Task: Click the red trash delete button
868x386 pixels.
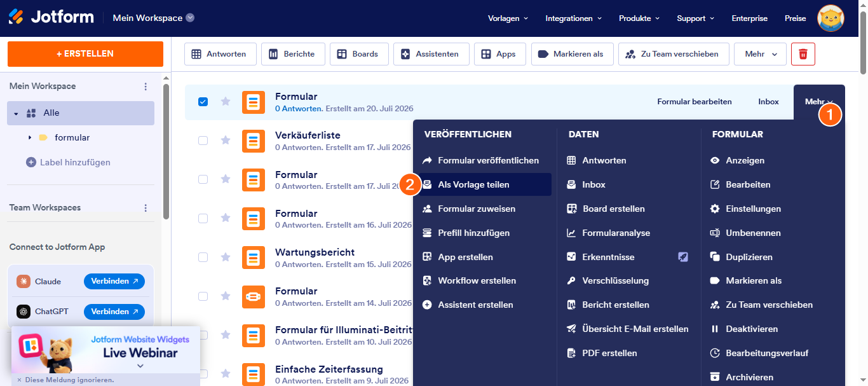Action: (x=803, y=54)
